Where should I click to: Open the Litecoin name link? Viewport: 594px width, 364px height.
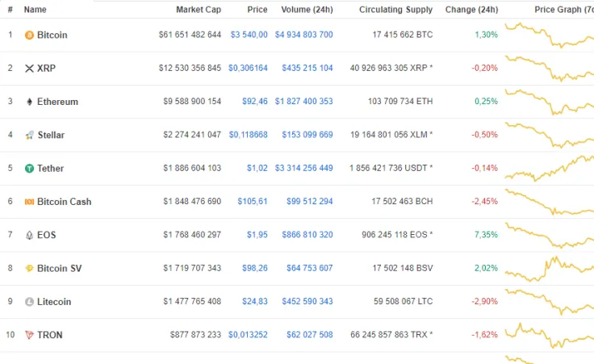pyautogui.click(x=54, y=302)
